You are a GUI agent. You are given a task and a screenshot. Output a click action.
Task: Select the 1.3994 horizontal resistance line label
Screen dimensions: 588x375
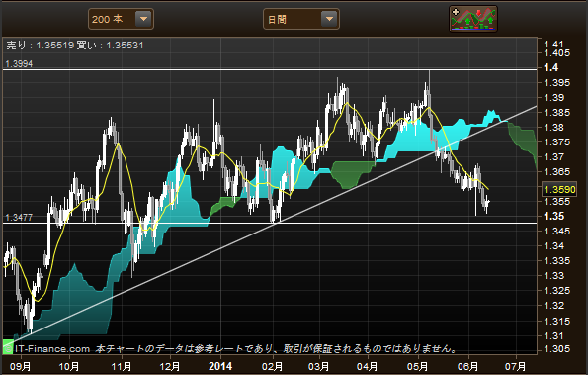(x=19, y=63)
